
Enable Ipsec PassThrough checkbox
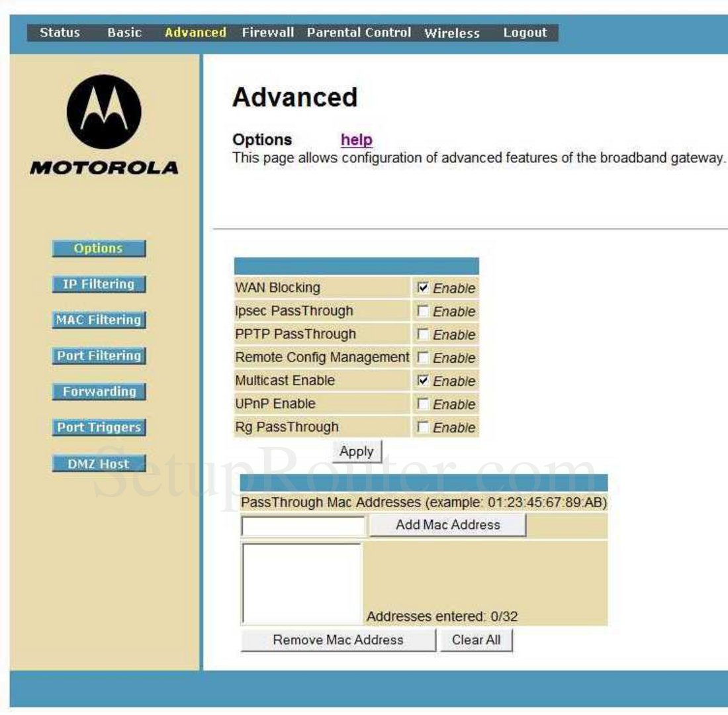click(x=424, y=311)
